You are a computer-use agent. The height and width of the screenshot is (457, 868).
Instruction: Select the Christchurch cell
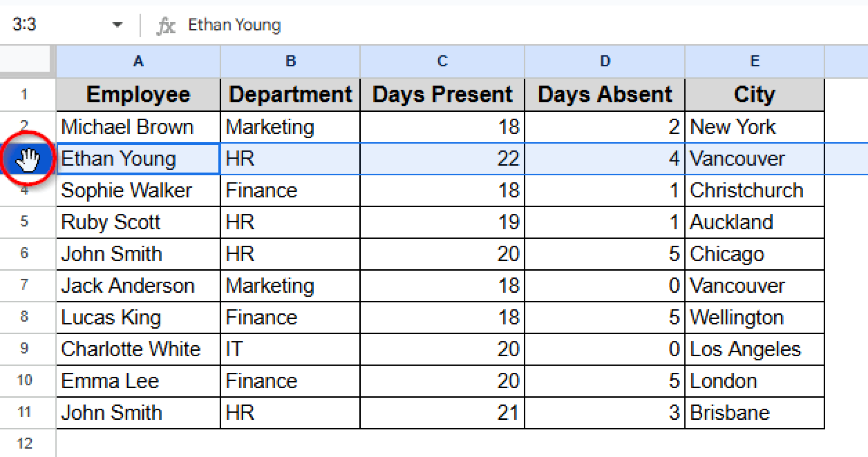coord(754,191)
